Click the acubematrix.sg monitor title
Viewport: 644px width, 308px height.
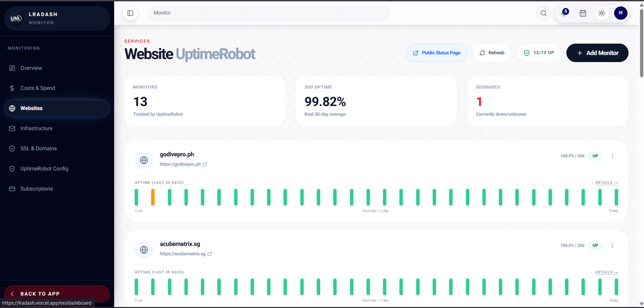click(180, 244)
